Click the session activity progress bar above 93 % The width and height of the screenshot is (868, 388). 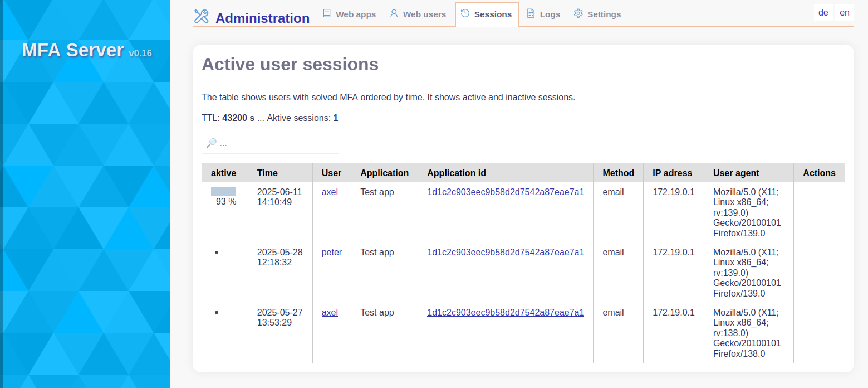click(x=224, y=191)
